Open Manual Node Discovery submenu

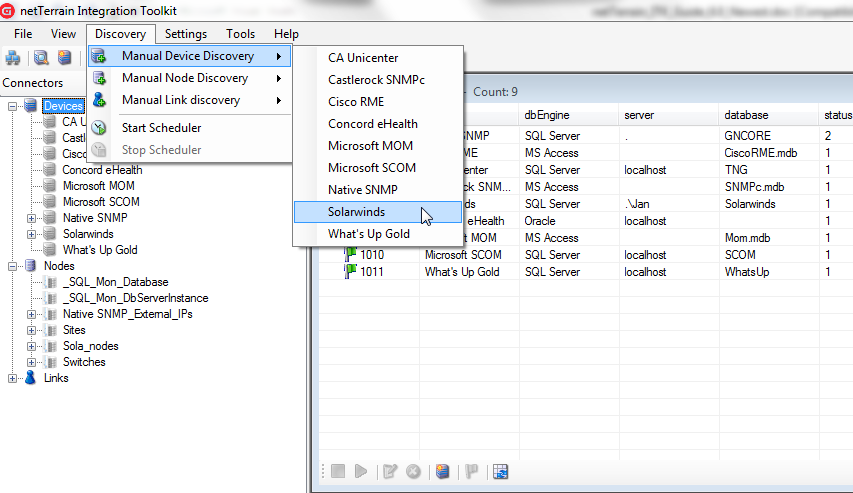click(x=185, y=78)
